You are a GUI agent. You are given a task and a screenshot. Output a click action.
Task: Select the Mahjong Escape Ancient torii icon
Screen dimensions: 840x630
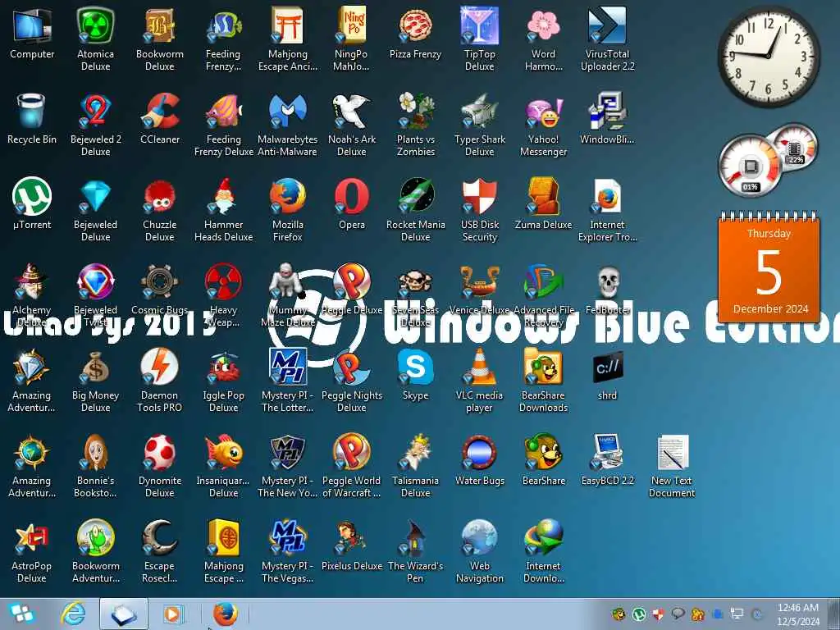(288, 25)
